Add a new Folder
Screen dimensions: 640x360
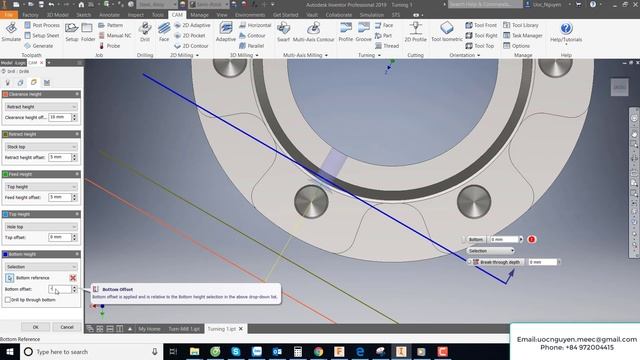[87, 32]
